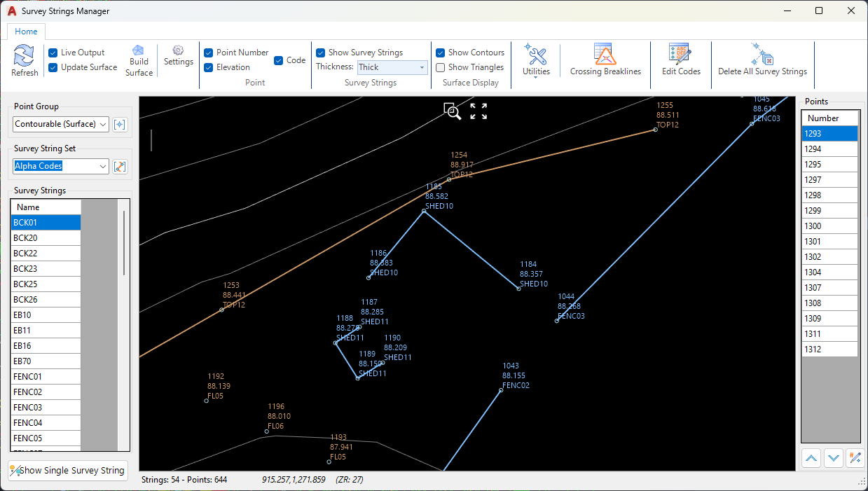Image resolution: width=868 pixels, height=491 pixels.
Task: Toggle Update Surface checkbox
Action: (53, 67)
